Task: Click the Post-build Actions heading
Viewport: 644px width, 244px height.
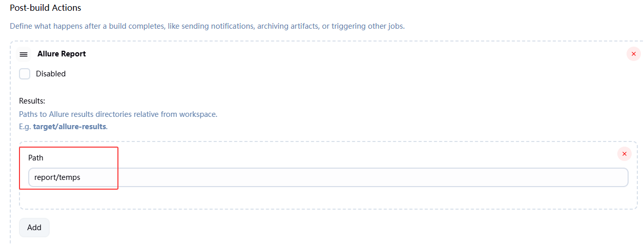Action: click(46, 8)
